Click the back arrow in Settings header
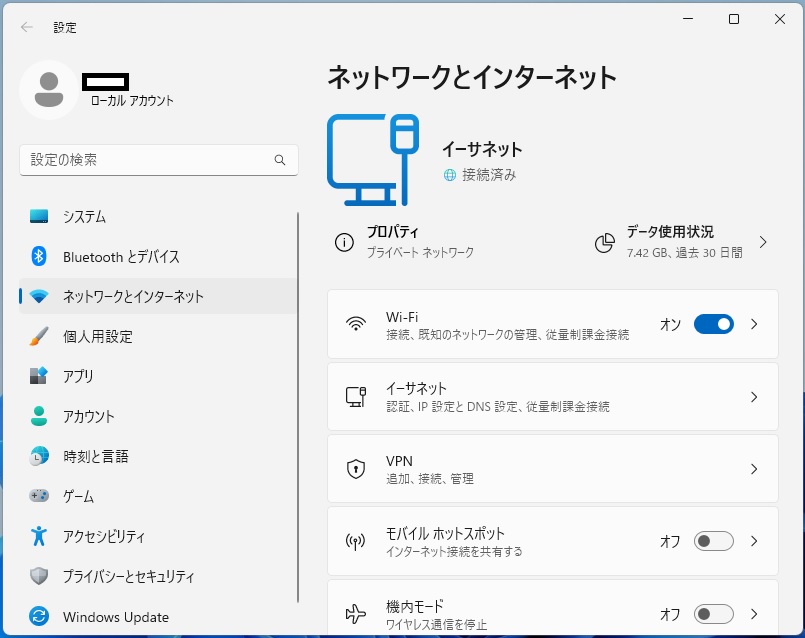This screenshot has width=805, height=638. 27,27
